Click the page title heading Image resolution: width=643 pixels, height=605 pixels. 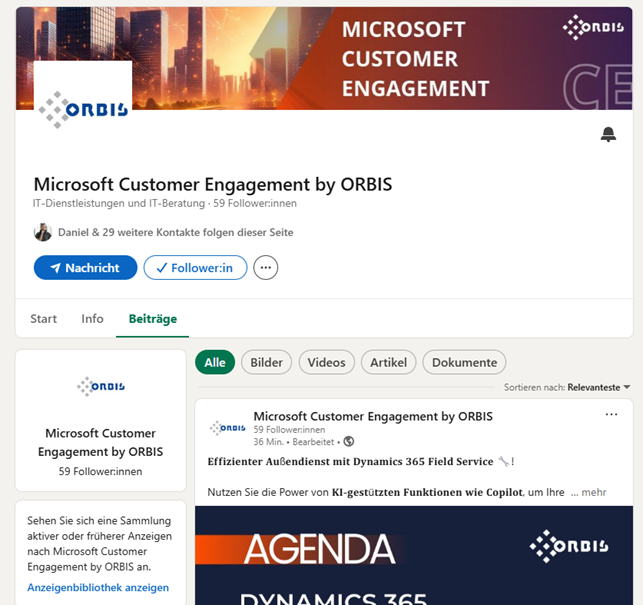coord(213,185)
